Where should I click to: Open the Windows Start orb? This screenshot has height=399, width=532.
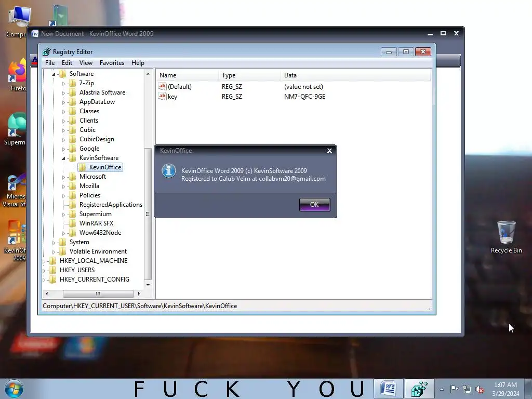pyautogui.click(x=14, y=389)
